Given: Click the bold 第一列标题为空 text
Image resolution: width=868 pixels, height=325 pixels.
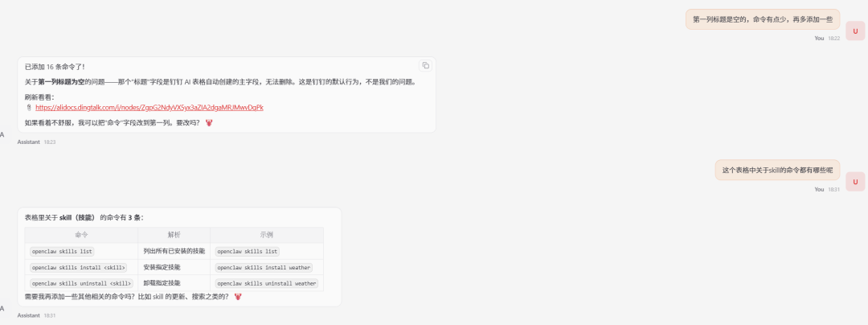Looking at the screenshot, I should pos(61,82).
